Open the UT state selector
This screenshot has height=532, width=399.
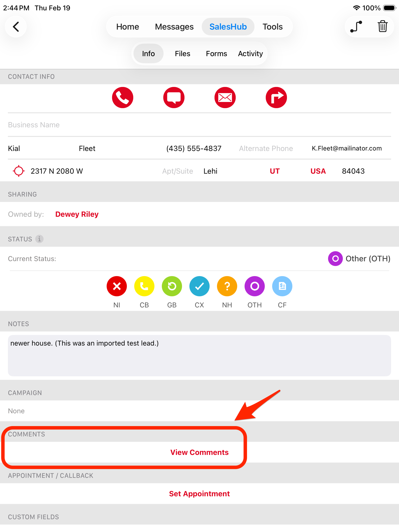click(275, 171)
